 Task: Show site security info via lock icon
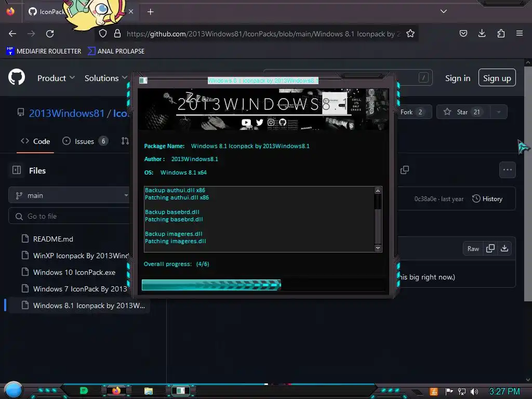117,34
